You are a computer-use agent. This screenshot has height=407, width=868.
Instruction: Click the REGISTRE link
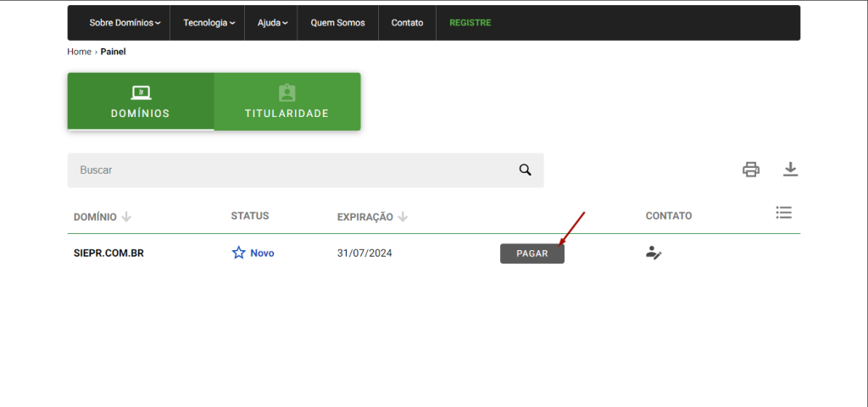(470, 23)
